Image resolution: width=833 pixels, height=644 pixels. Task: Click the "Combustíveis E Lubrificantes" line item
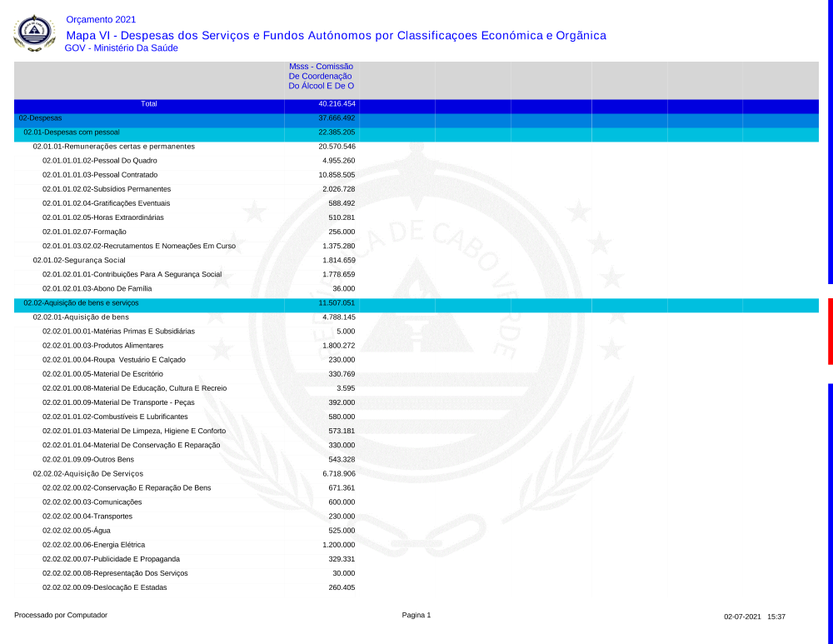pos(115,417)
